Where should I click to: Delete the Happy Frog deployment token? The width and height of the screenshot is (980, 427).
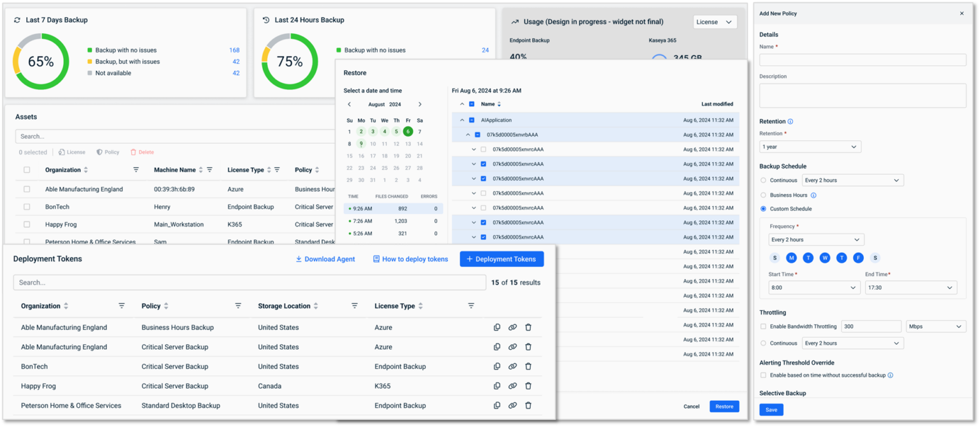(528, 386)
